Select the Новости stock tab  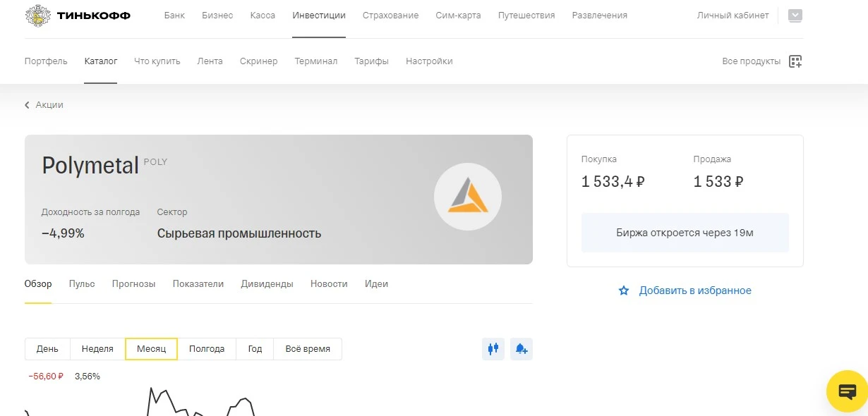(329, 284)
